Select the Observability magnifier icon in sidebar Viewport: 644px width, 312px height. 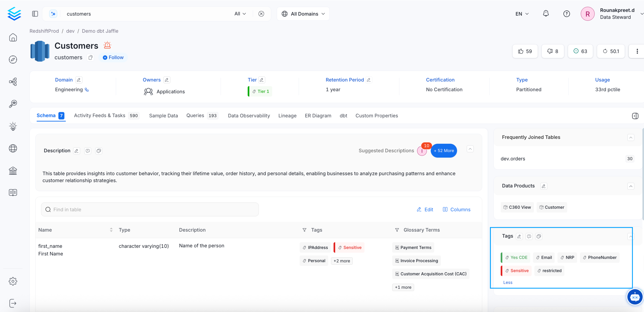(13, 104)
